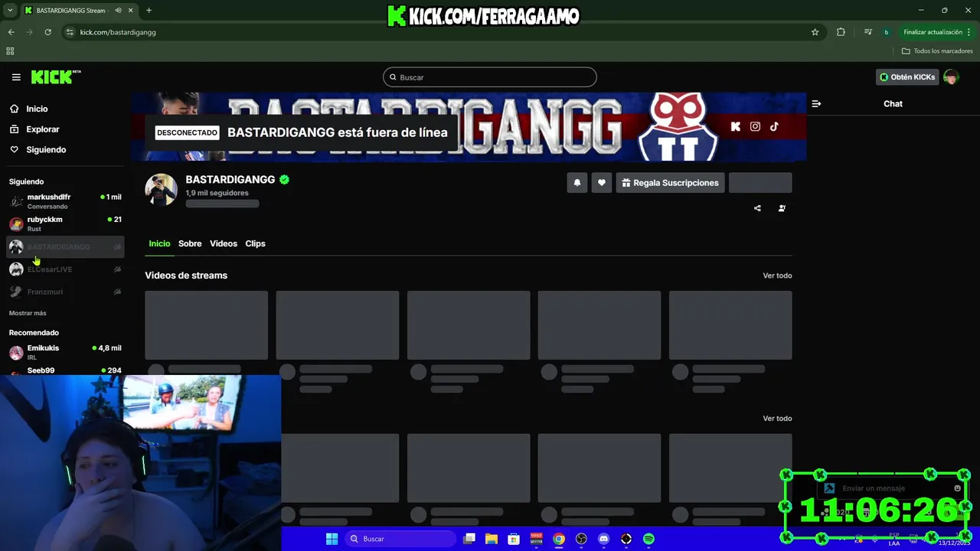The image size is (980, 551).
Task: Click first Videos de streams thumbnail placeholder
Action: (x=207, y=325)
